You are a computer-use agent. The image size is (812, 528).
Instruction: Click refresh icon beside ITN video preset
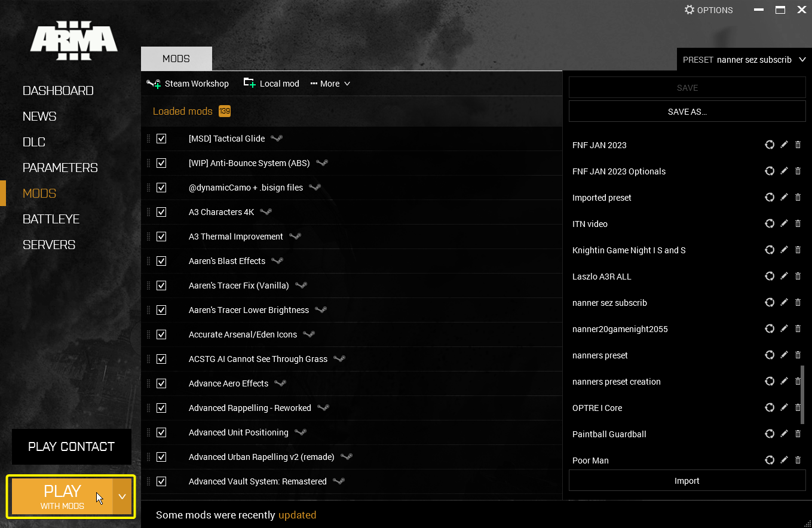770,223
